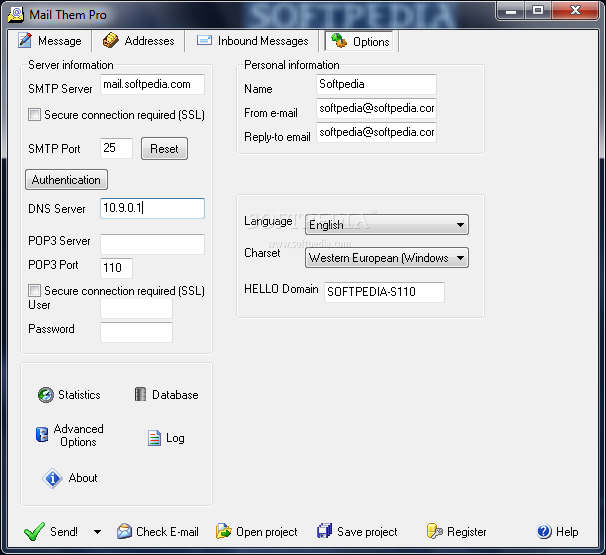Click the Database server icon

point(140,394)
